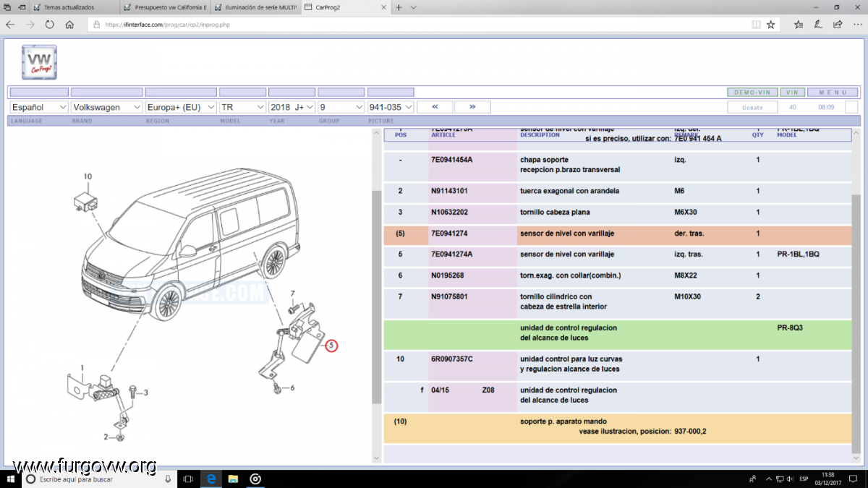Click part number 10 in the diagram
This screenshot has width=868, height=488.
point(88,176)
